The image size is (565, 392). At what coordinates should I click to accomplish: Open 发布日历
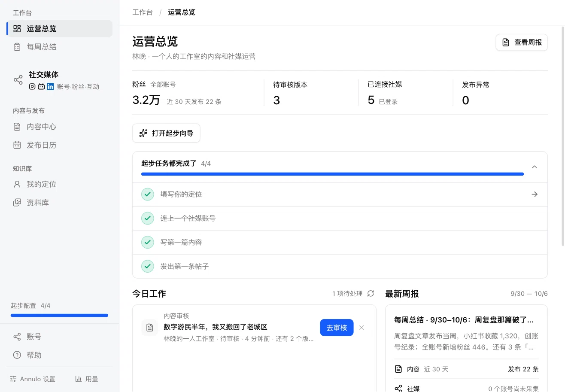60,145
